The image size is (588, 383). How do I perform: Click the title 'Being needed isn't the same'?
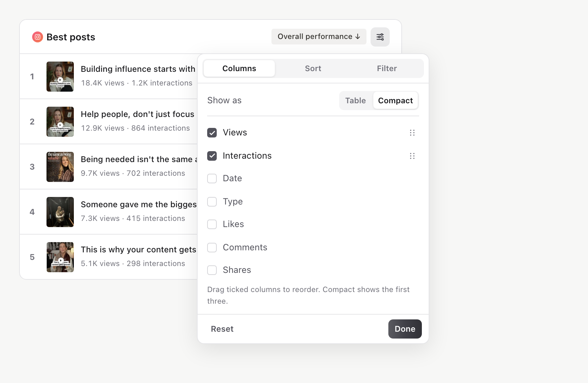tap(137, 159)
